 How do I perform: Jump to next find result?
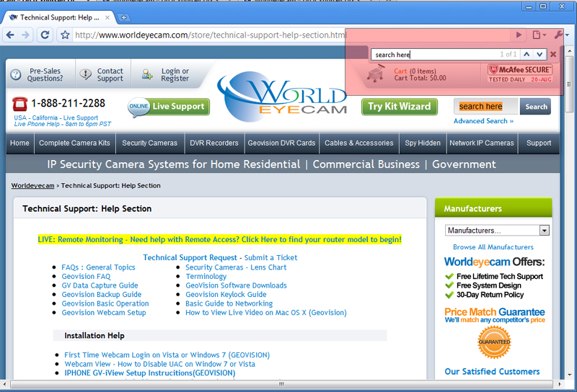coord(539,55)
